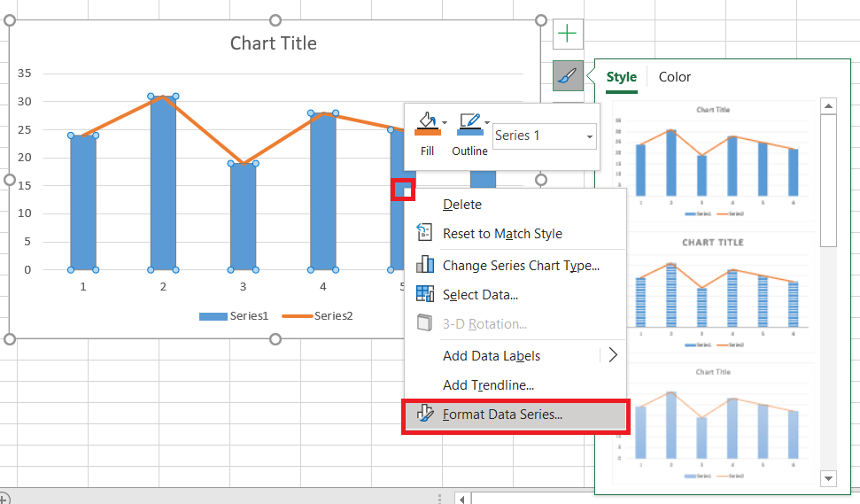The height and width of the screenshot is (504, 860).
Task: Open the Outline color dropdown arrow
Action: (x=487, y=122)
